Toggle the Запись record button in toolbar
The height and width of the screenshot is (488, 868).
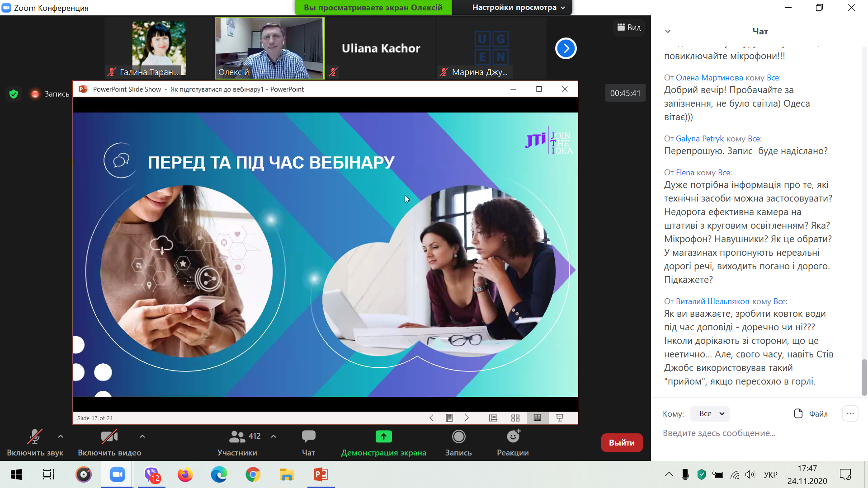pos(458,436)
